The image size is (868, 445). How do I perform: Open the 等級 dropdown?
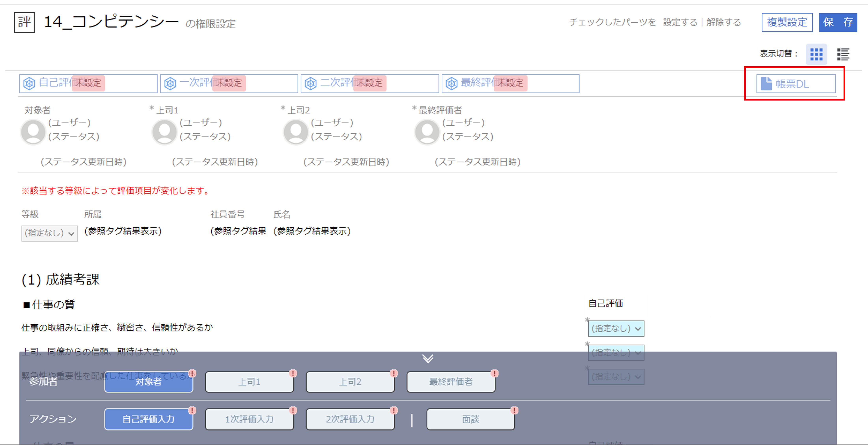[49, 233]
